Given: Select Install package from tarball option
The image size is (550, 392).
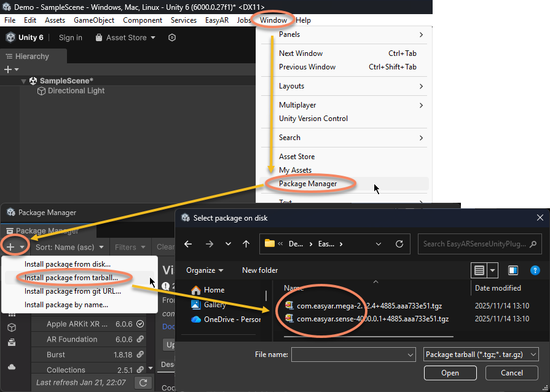Looking at the screenshot, I should tap(71, 278).
